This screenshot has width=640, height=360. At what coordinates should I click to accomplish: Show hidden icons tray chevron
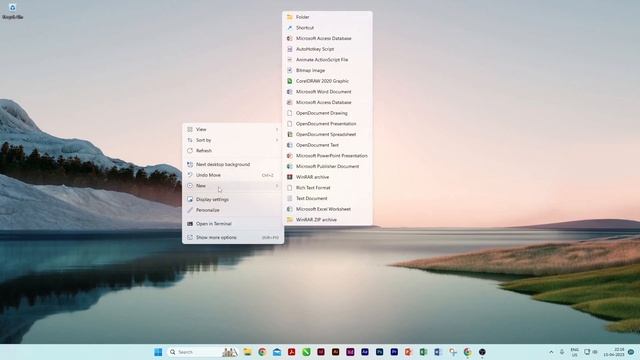pyautogui.click(x=551, y=352)
